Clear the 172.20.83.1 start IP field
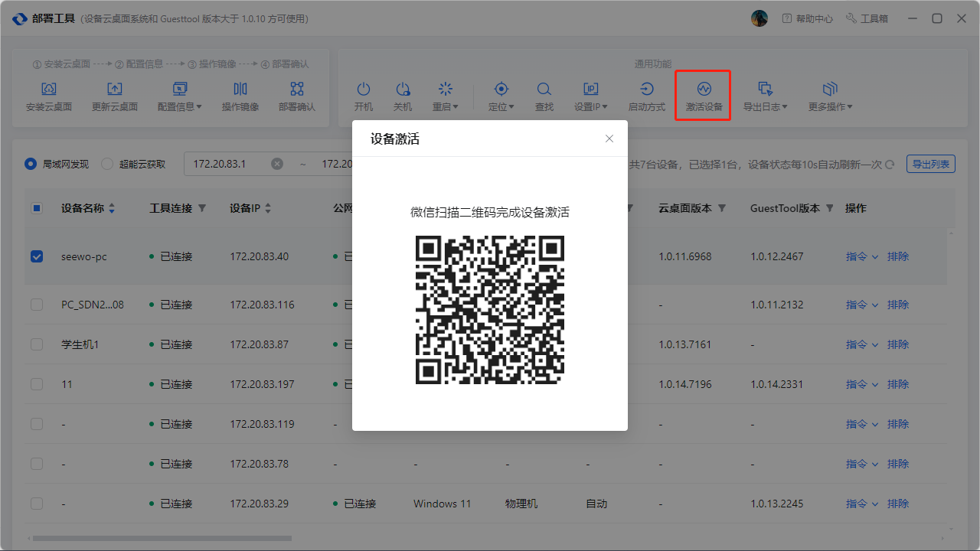 point(277,164)
